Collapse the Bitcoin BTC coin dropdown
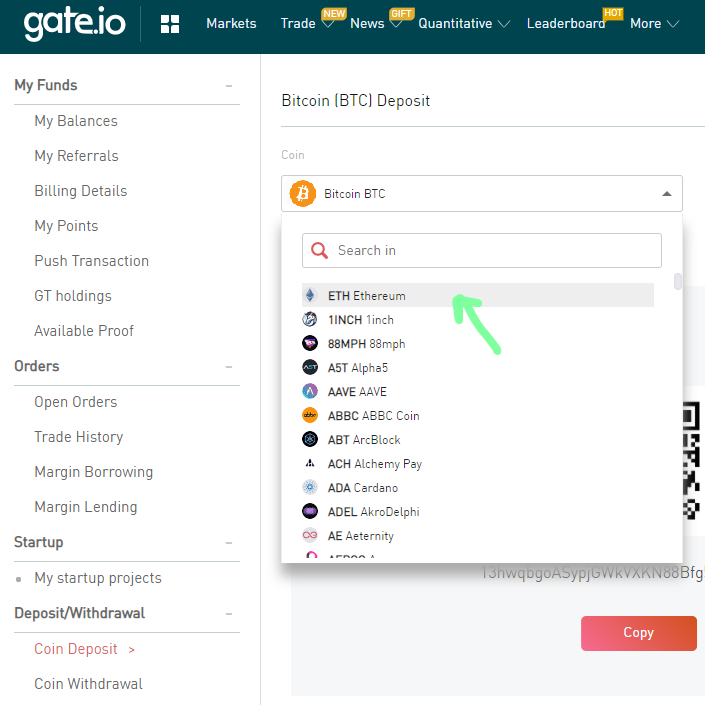 pos(667,194)
